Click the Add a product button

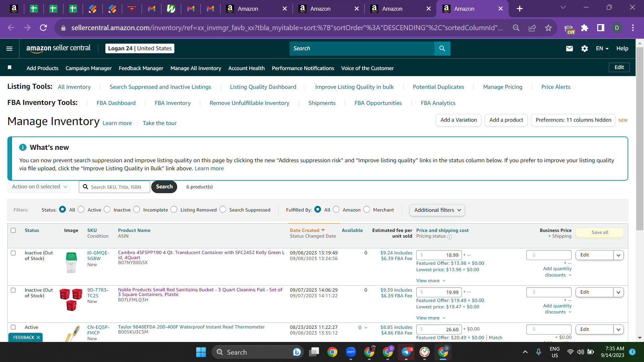click(x=506, y=120)
